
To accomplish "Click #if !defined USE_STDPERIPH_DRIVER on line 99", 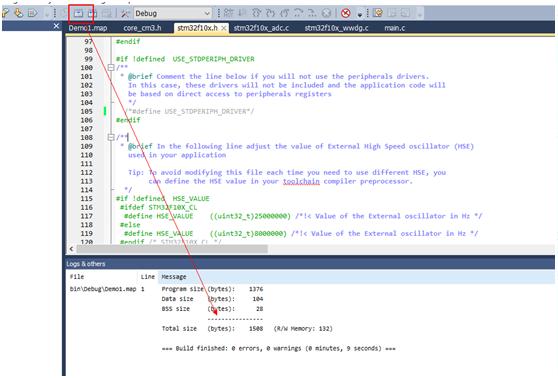I will coord(185,59).
